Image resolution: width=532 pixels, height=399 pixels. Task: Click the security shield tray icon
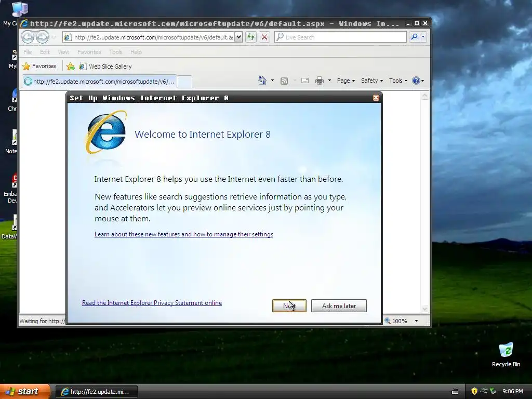[x=474, y=391]
